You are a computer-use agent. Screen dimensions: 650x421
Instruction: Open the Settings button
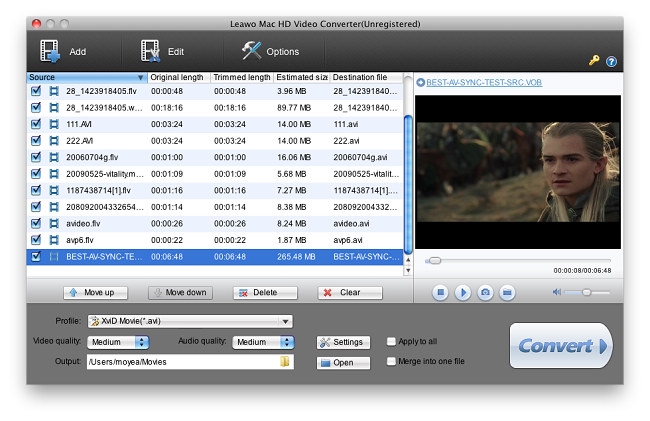343,342
